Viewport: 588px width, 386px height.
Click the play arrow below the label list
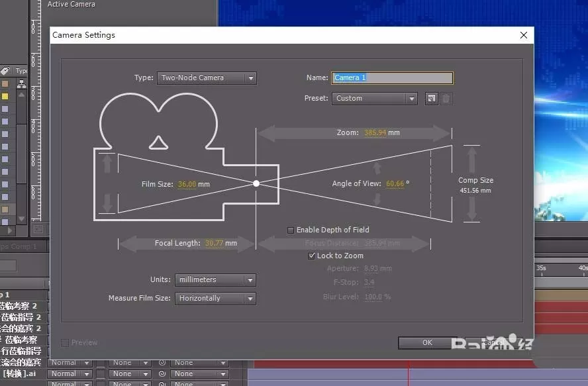[x=10, y=230]
